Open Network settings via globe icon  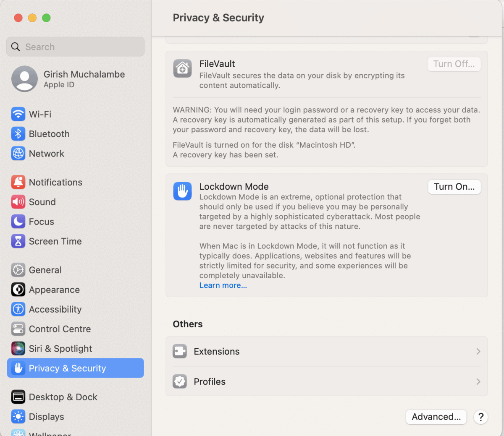18,154
